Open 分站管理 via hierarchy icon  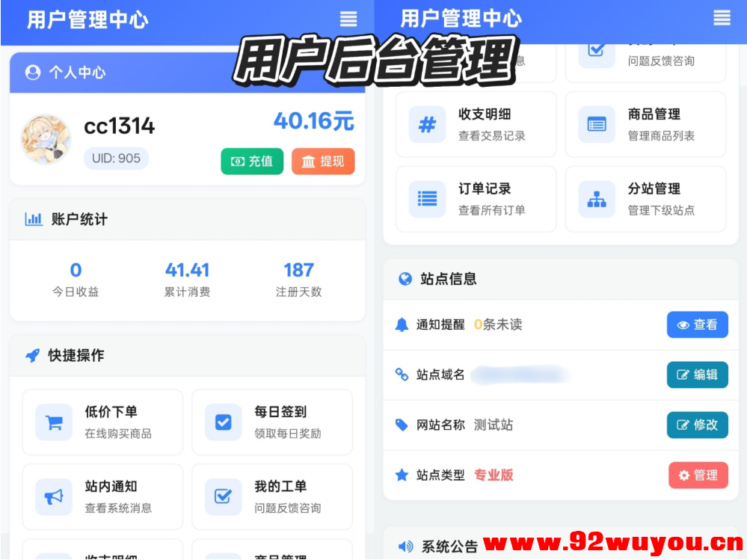[596, 199]
